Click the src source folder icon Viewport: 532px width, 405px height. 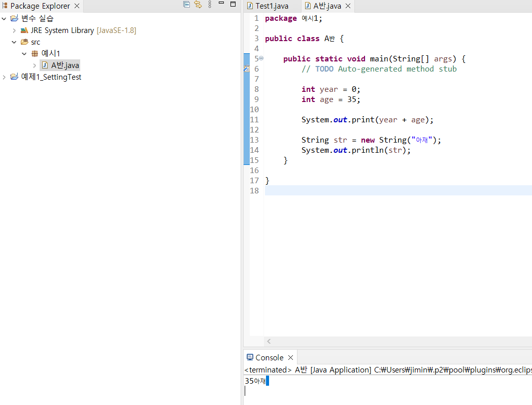(24, 42)
